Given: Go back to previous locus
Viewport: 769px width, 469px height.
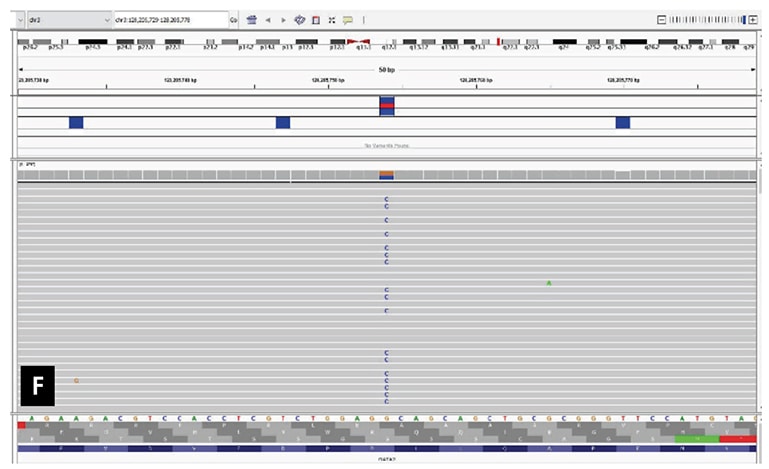Looking at the screenshot, I should click(268, 19).
